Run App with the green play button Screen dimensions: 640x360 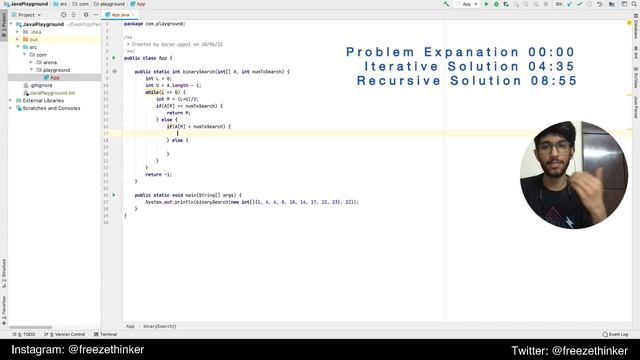tap(486, 4)
